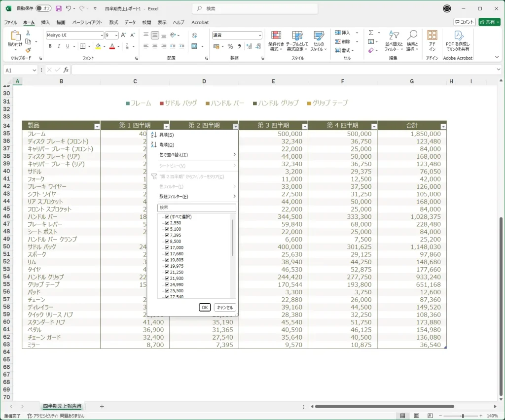Open the 挿入 ribbon tab

tap(45, 22)
